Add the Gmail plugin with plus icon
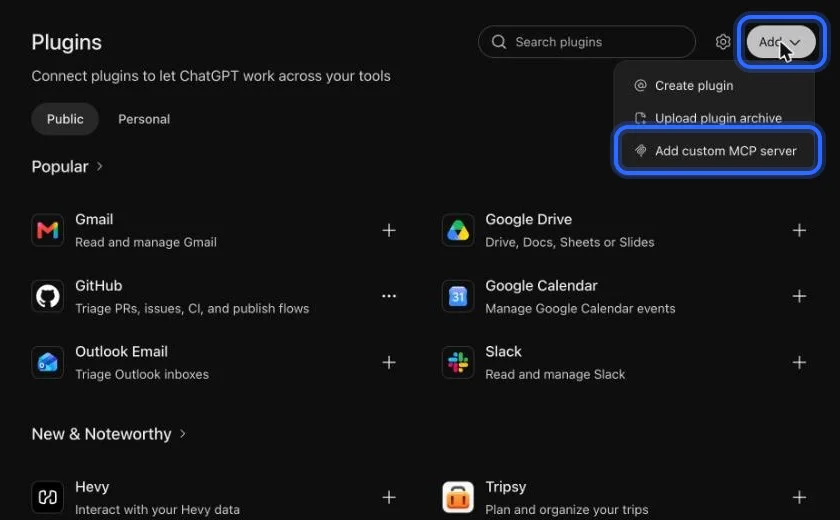Image resolution: width=840 pixels, height=520 pixels. [389, 230]
